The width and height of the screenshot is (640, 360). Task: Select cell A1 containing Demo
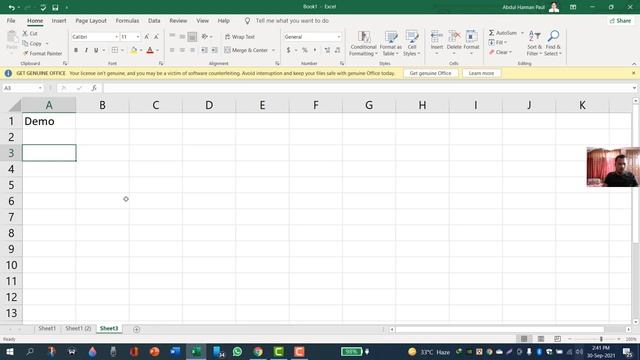click(49, 121)
